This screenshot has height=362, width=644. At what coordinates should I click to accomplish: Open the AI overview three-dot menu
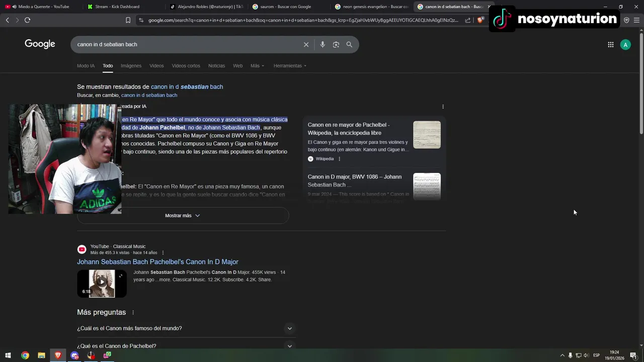pyautogui.click(x=443, y=107)
